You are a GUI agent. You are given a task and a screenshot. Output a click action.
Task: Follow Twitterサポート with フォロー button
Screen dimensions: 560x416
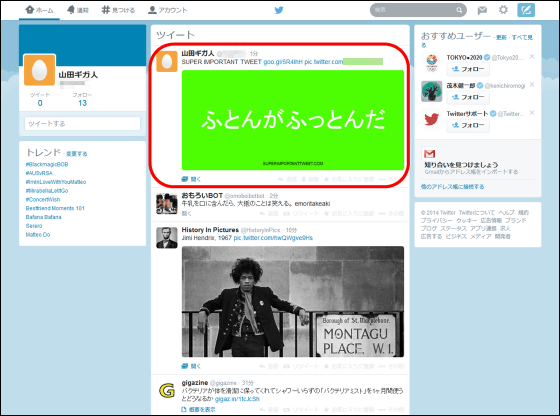[468, 125]
